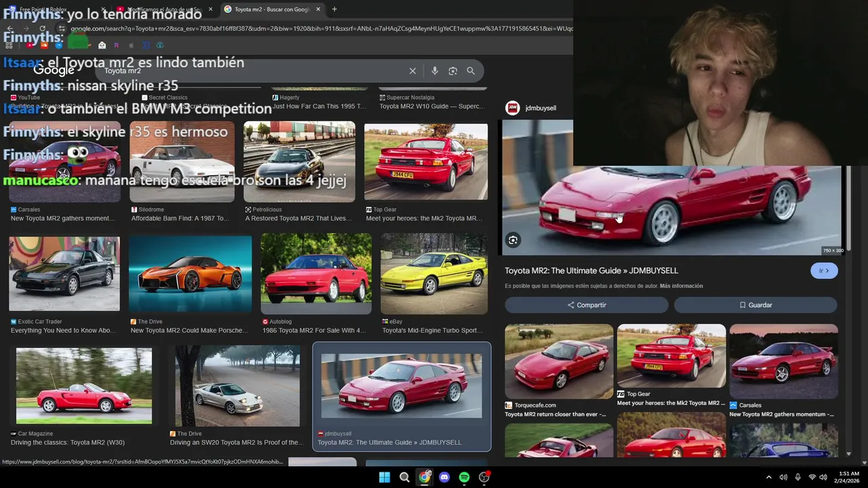The height and width of the screenshot is (488, 868).
Task: Close the Toyota mr2 tab
Action: [318, 9]
